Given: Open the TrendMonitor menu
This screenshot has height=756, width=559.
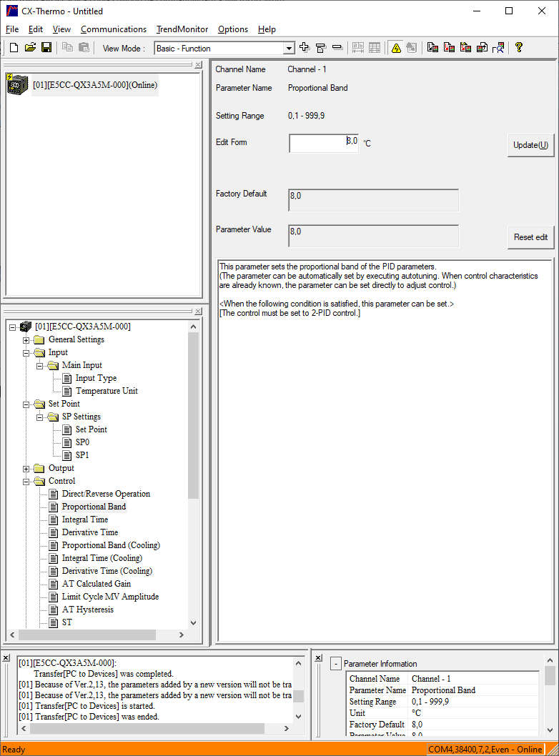Looking at the screenshot, I should tap(182, 29).
